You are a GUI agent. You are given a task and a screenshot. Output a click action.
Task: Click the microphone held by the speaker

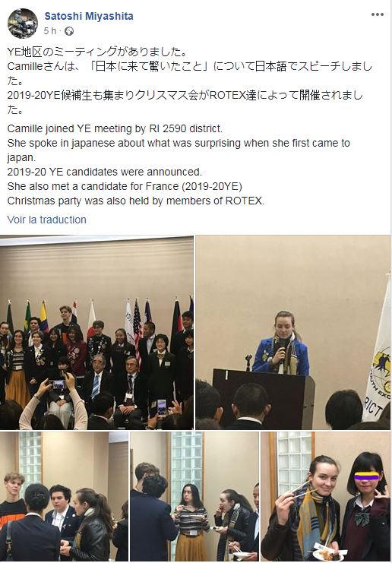(283, 346)
